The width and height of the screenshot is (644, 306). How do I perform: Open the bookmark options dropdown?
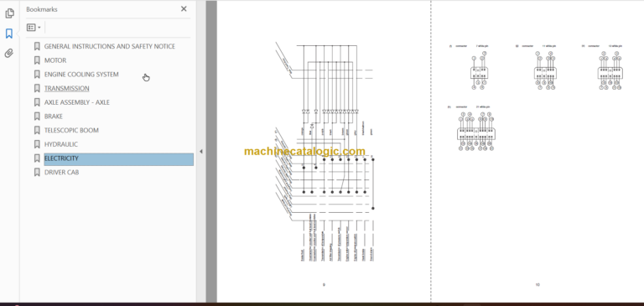coord(34,28)
